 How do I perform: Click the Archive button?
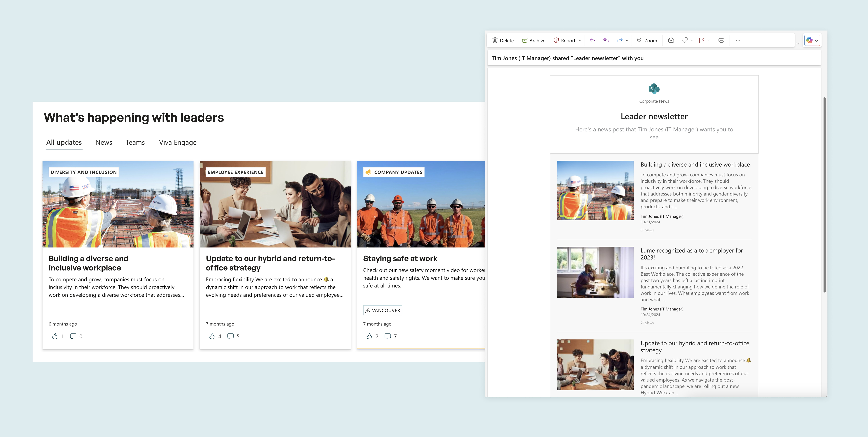[533, 40]
